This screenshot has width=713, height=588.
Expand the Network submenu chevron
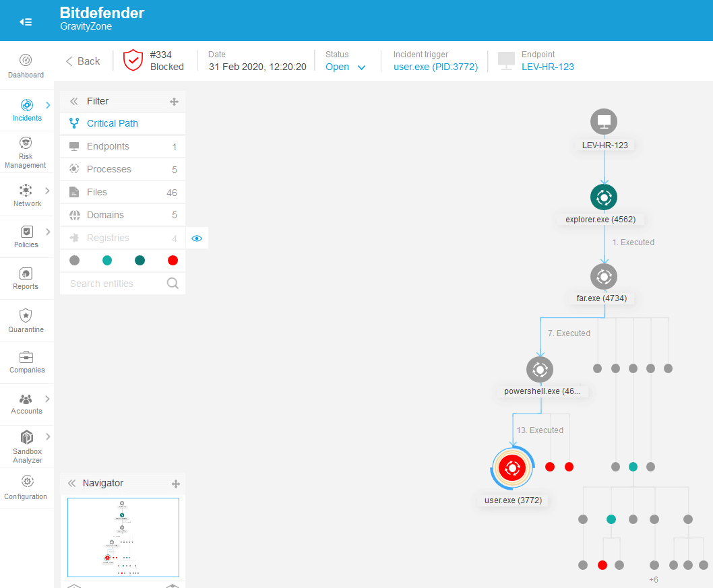pyautogui.click(x=47, y=191)
